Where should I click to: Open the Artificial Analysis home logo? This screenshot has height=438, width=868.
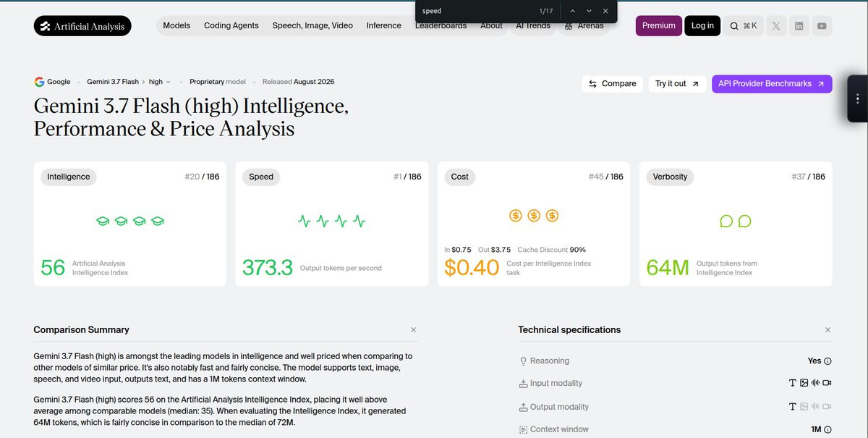pos(82,26)
